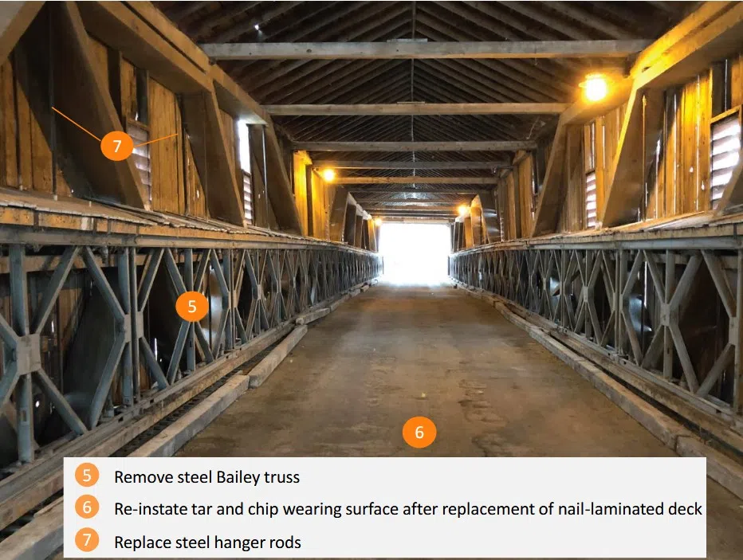Click the glowing lamp on the left wall
This screenshot has width=743, height=560.
click(x=328, y=175)
